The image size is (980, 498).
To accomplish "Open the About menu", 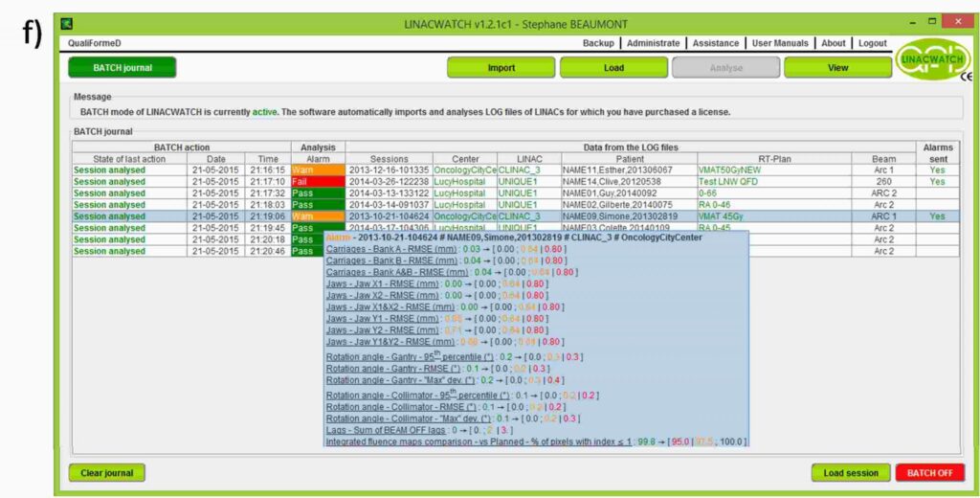I will [x=834, y=43].
